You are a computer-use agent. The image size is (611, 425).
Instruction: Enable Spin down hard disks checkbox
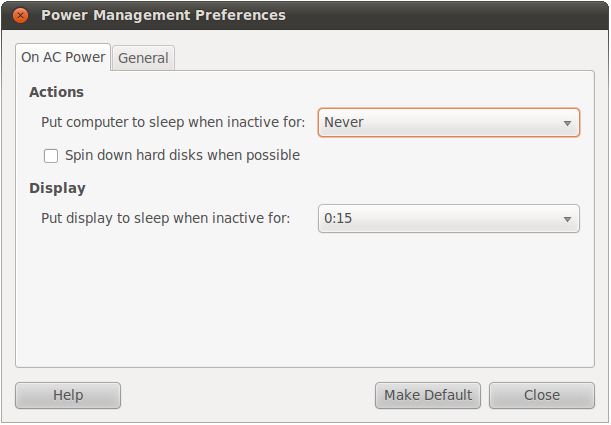[51, 156]
